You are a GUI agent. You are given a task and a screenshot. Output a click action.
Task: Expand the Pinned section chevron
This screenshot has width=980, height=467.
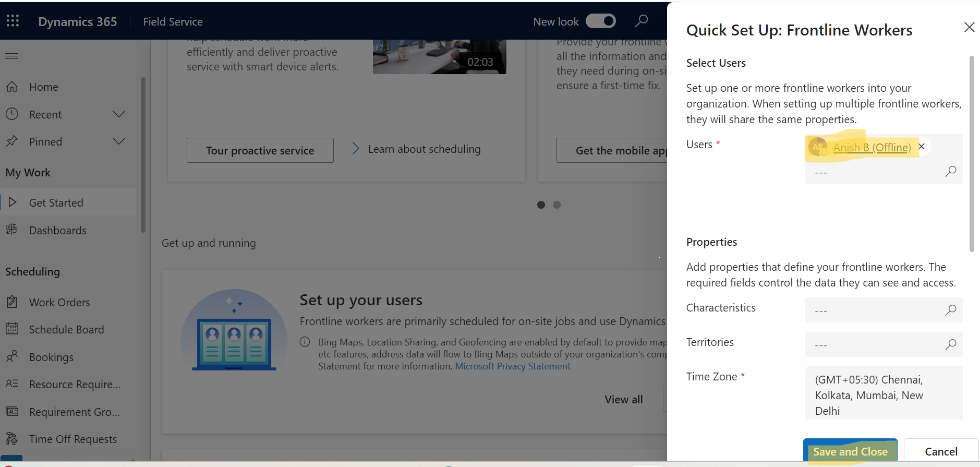coord(119,141)
